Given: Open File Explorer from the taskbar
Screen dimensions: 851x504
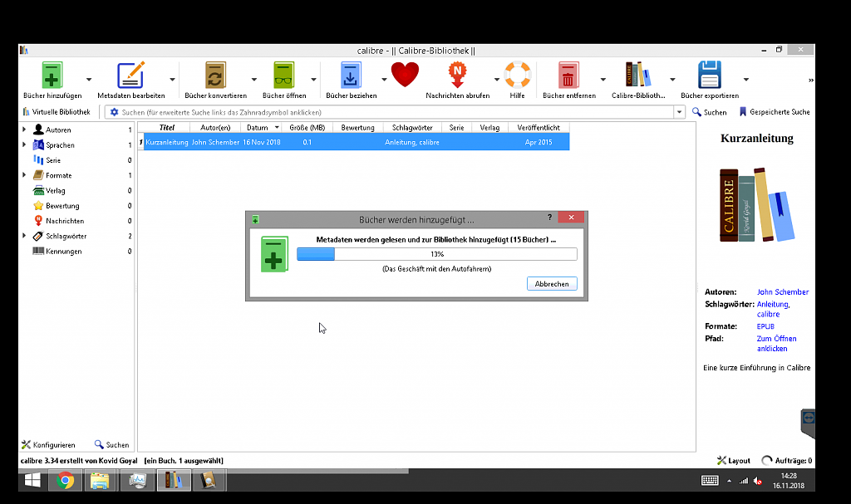Looking at the screenshot, I should (x=100, y=480).
